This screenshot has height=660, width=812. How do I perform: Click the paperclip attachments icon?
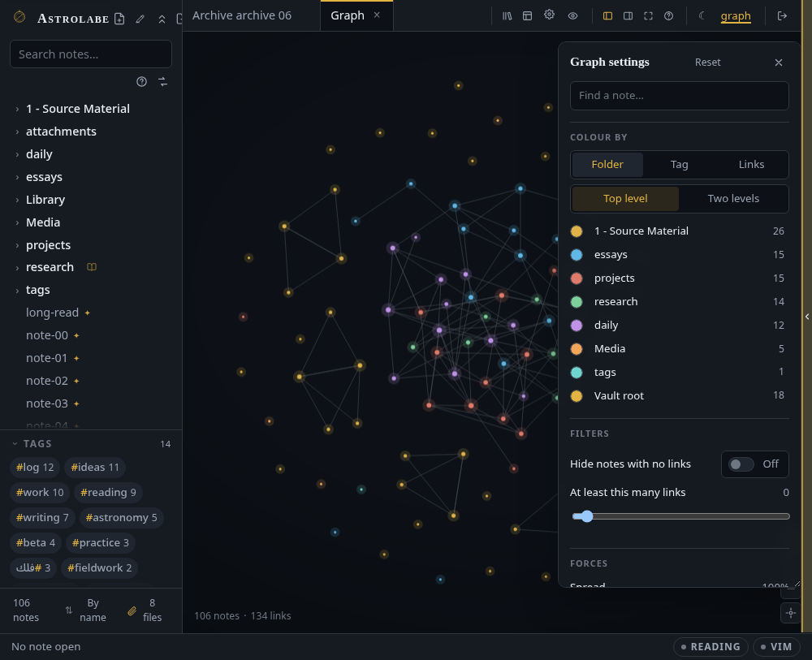[132, 610]
